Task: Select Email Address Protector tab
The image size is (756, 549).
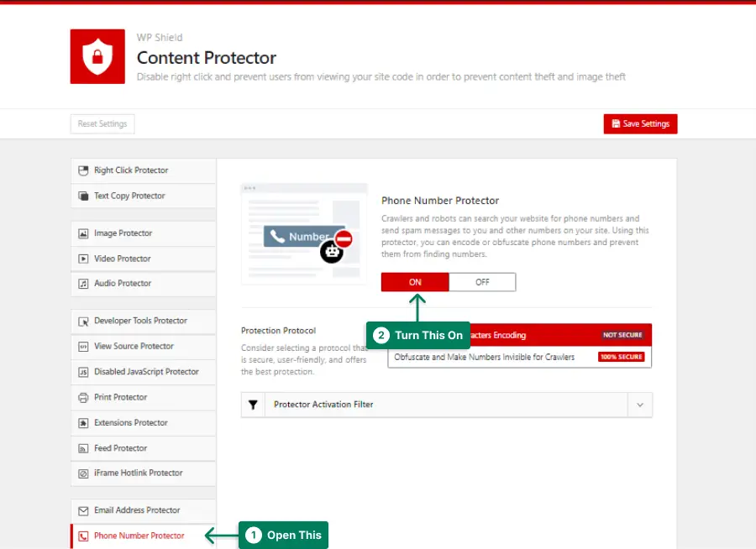Action: click(143, 510)
